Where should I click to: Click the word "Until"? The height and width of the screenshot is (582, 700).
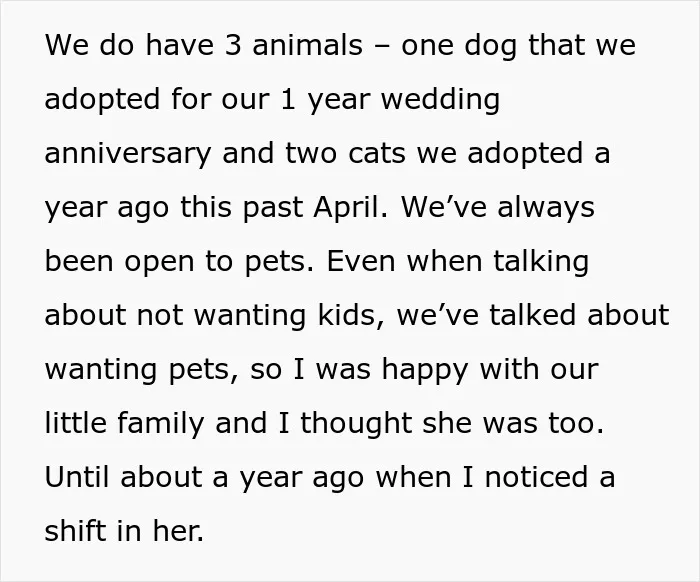(x=77, y=477)
